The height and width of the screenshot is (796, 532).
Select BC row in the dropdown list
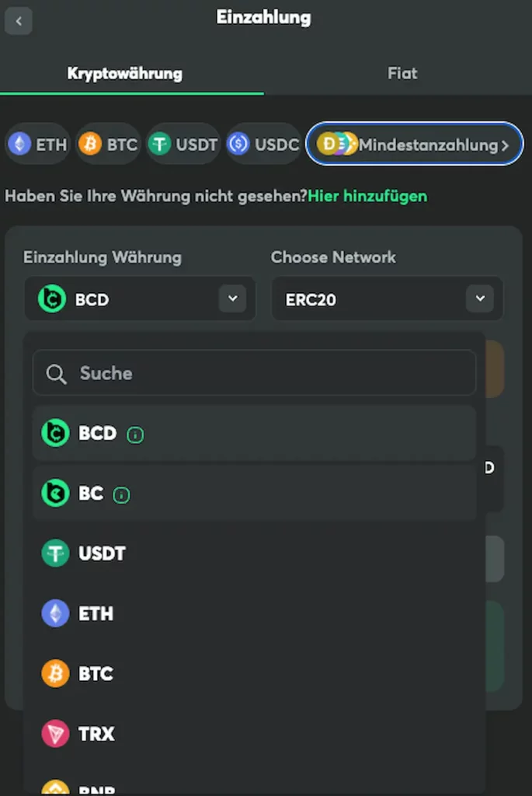click(x=253, y=494)
